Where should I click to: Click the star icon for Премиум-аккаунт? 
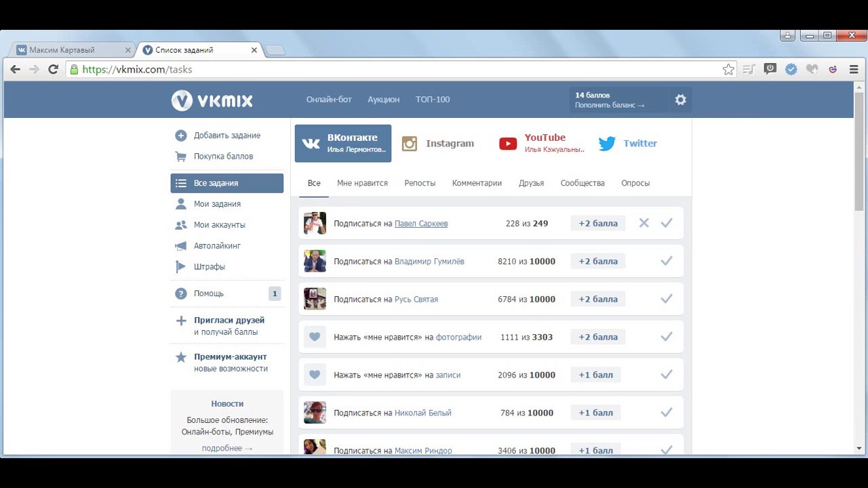click(x=181, y=357)
